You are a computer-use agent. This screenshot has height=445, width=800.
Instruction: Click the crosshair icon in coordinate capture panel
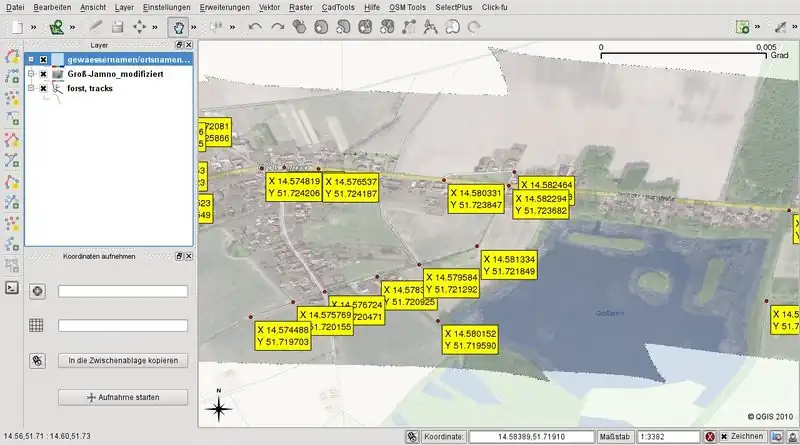(38, 291)
